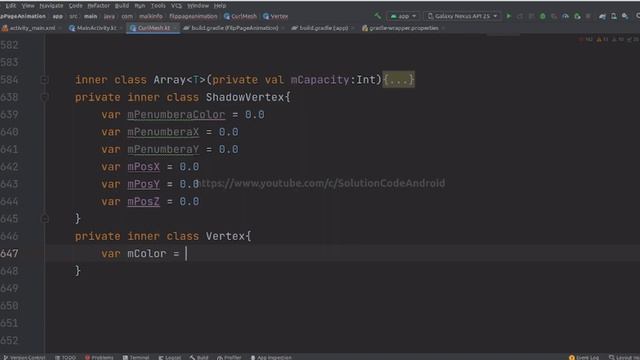Viewport: 640px width, 360px height.
Task: Open the Terminal tool window
Action: (136, 357)
